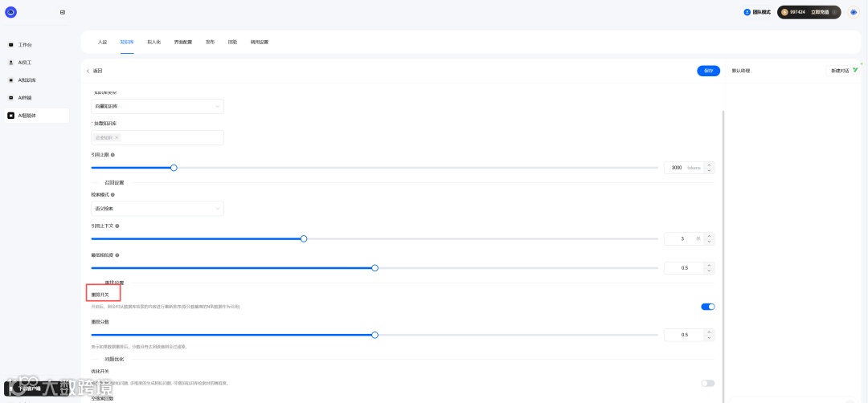The image size is (868, 403).
Task: Open the 向量知识库 type dropdown
Action: point(157,106)
